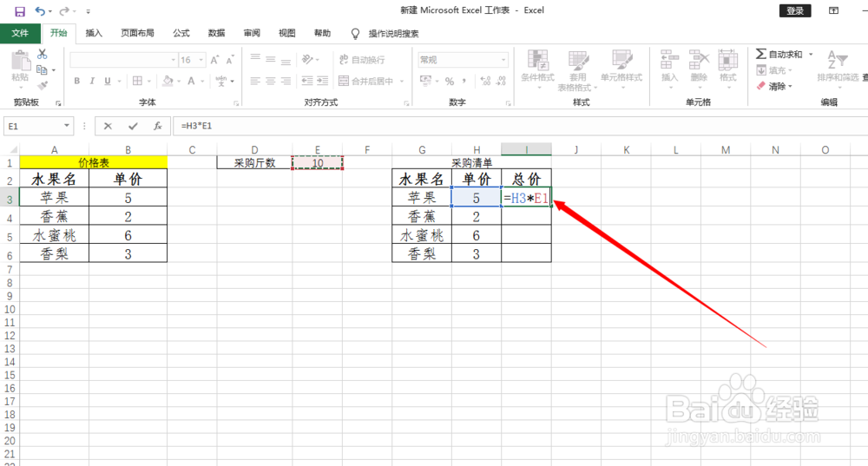Click the Copy icon
Screen dimensions: 868x466
[x=42, y=69]
